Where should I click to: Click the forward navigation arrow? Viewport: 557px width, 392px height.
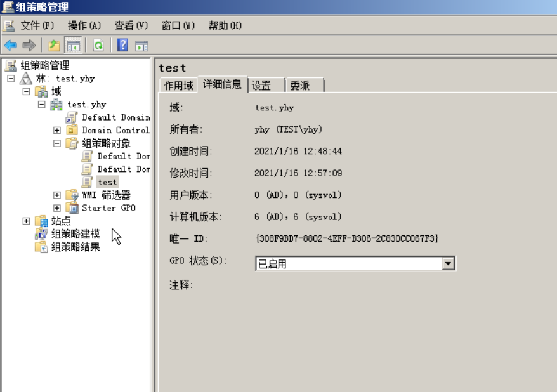point(29,45)
